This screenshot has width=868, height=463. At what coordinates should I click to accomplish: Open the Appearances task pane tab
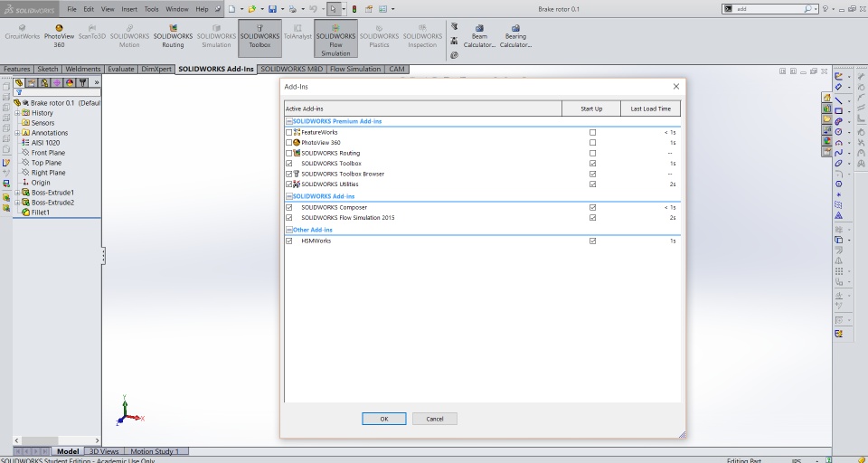(x=826, y=141)
